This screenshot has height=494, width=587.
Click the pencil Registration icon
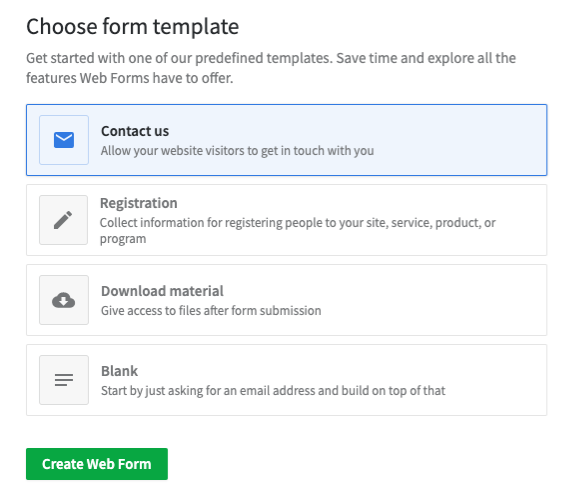tap(64, 220)
